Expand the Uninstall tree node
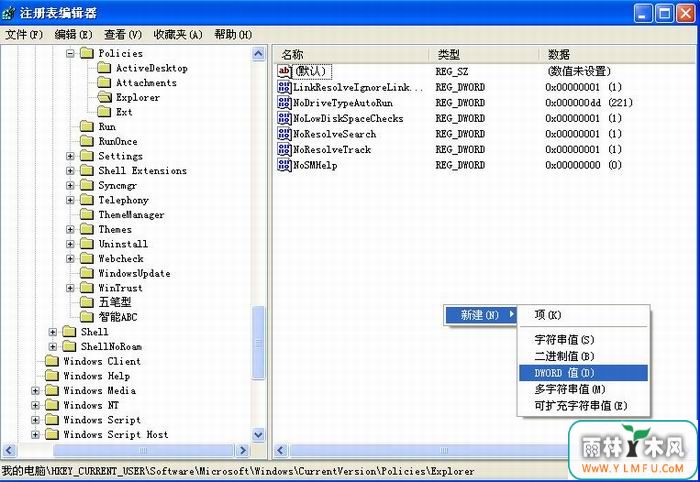This screenshot has width=700, height=482. [70, 244]
